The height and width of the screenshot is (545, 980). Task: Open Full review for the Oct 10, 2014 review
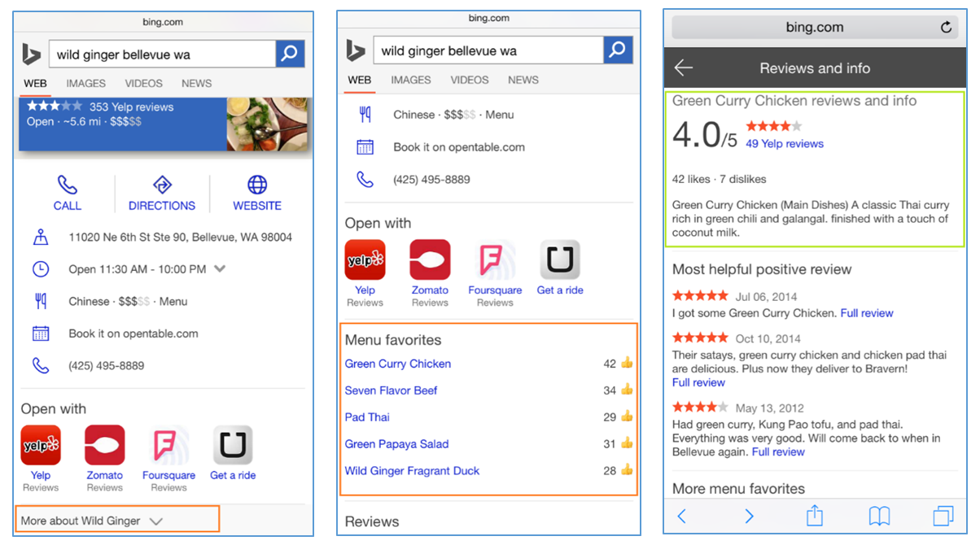[698, 382]
